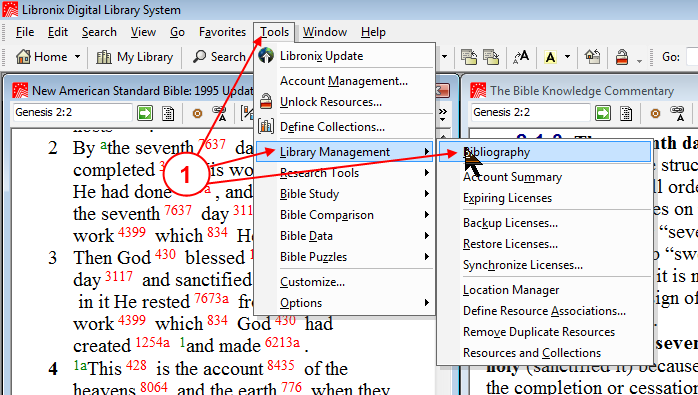Expand the Bible Study submenu
This screenshot has width=698, height=395.
[345, 194]
